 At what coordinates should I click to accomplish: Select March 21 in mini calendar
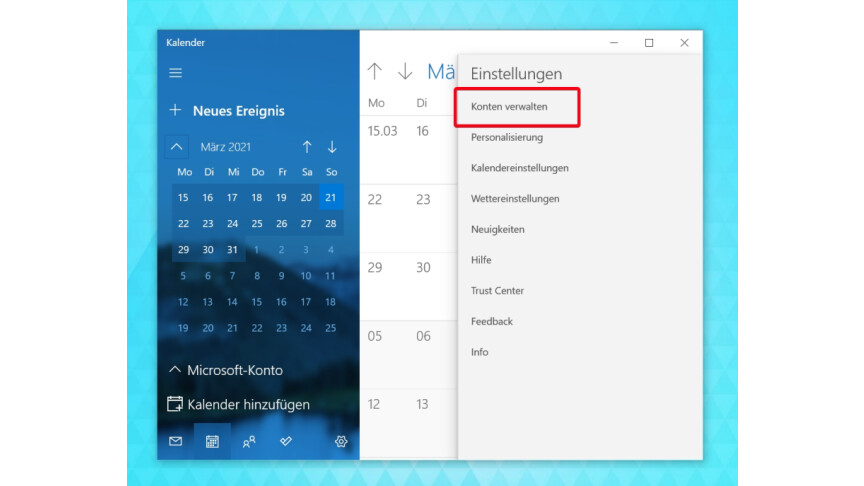point(331,197)
